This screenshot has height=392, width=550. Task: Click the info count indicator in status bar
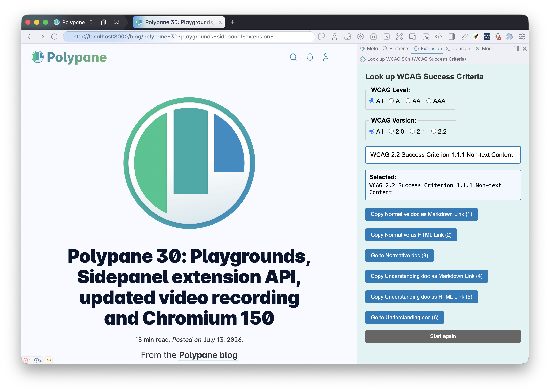tap(38, 360)
